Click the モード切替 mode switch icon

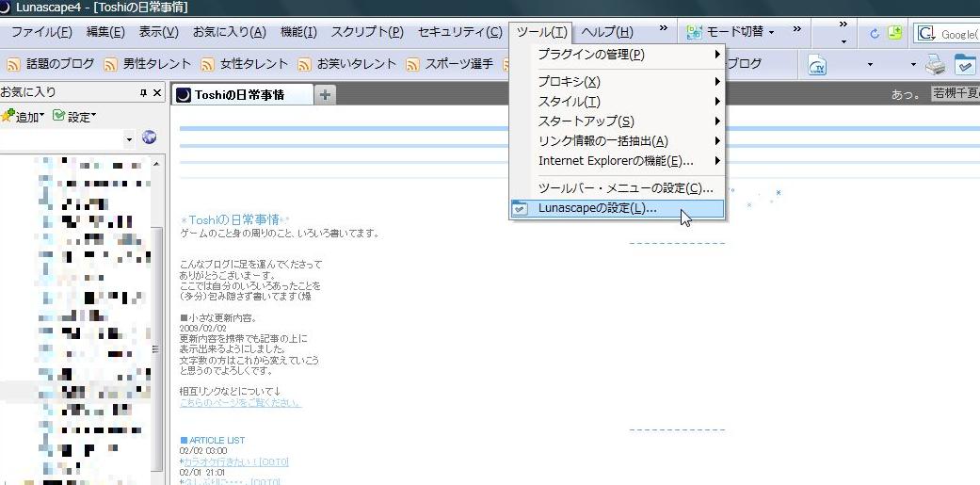(x=695, y=32)
